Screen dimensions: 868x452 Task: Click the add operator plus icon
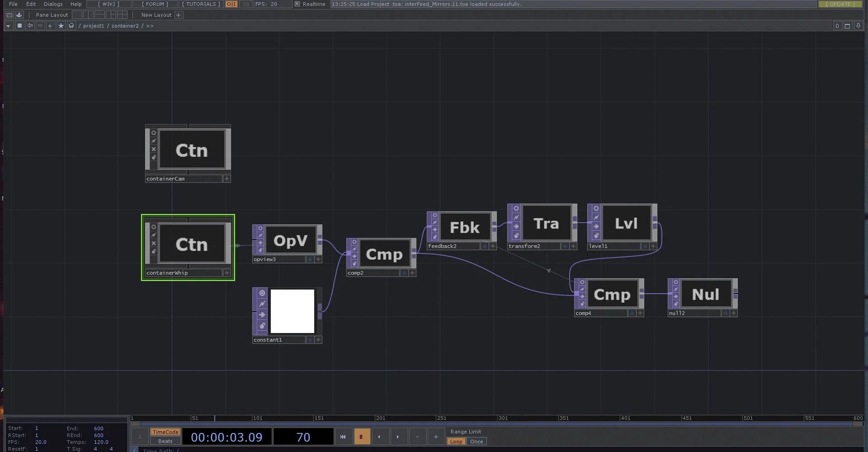click(50, 26)
